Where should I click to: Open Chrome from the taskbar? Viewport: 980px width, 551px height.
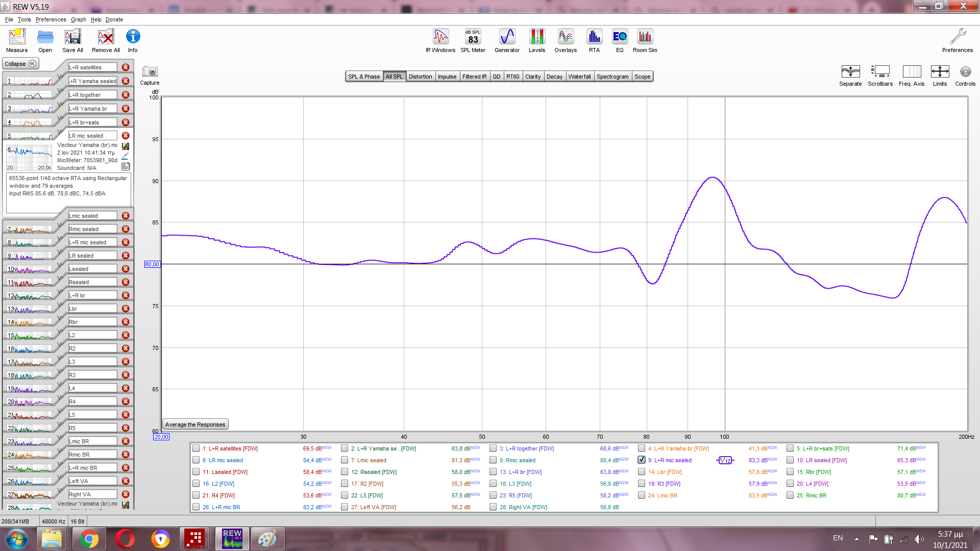pos(88,539)
